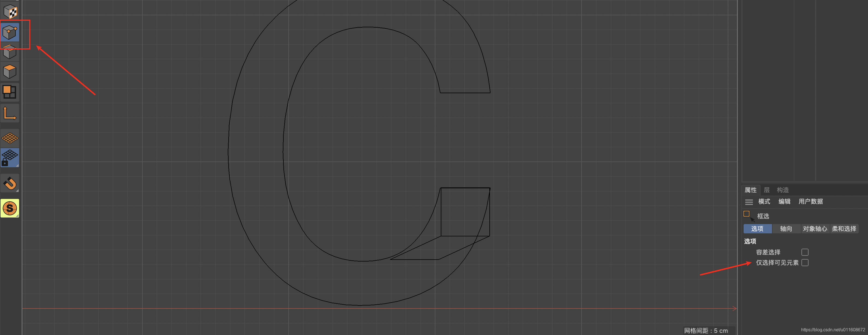Image resolution: width=868 pixels, height=335 pixels.
Task: Enable the Axis mode L-shaped icon
Action: tap(10, 113)
